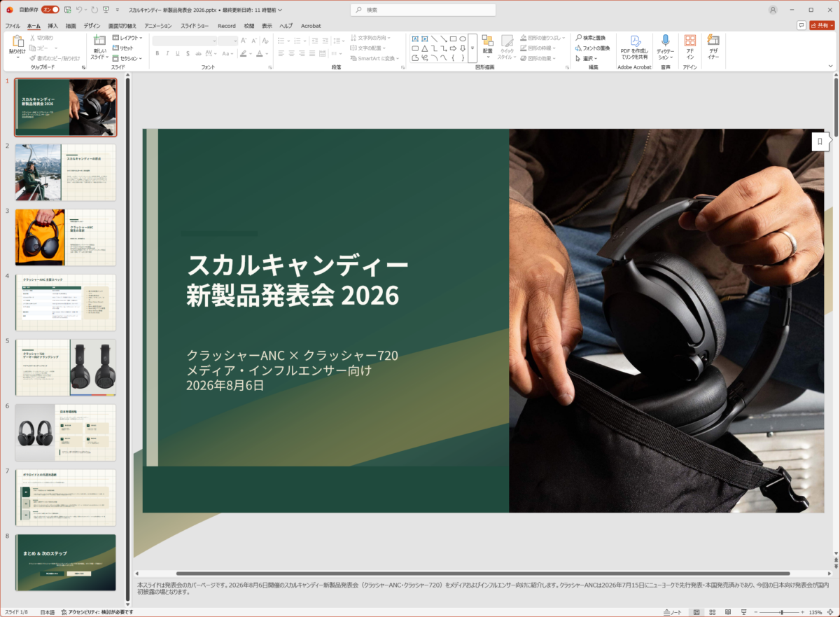Viewport: 840px width, 617px height.
Task: Toggle Strikethrough formatting
Action: [198, 53]
